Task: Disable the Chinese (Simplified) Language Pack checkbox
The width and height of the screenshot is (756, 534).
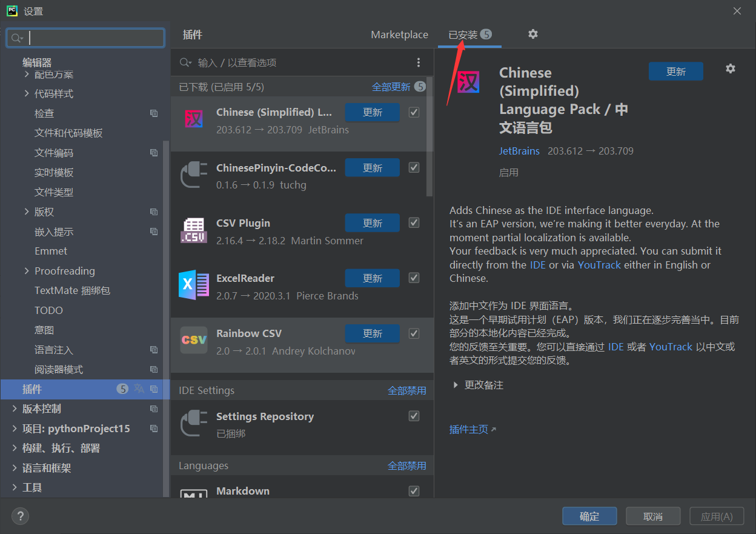Action: click(414, 112)
